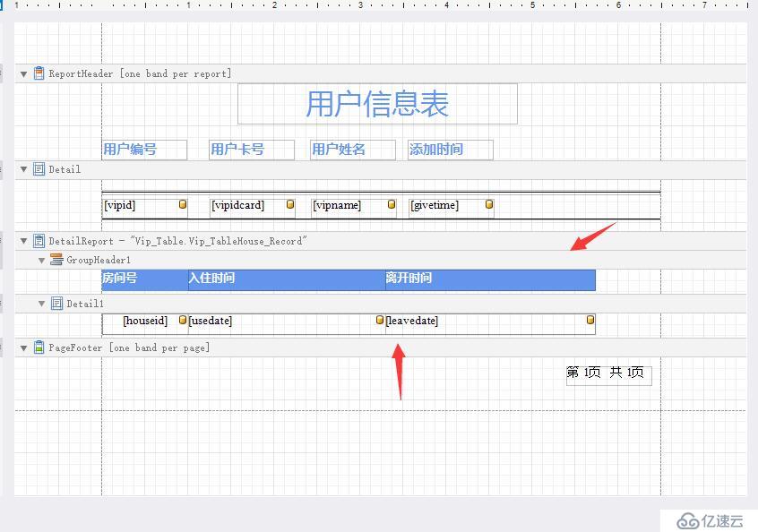Click data binding icon on vipid field

183,204
